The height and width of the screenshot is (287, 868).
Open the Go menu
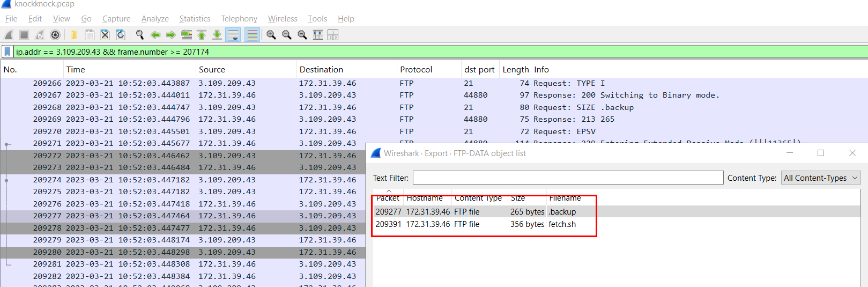coord(86,19)
